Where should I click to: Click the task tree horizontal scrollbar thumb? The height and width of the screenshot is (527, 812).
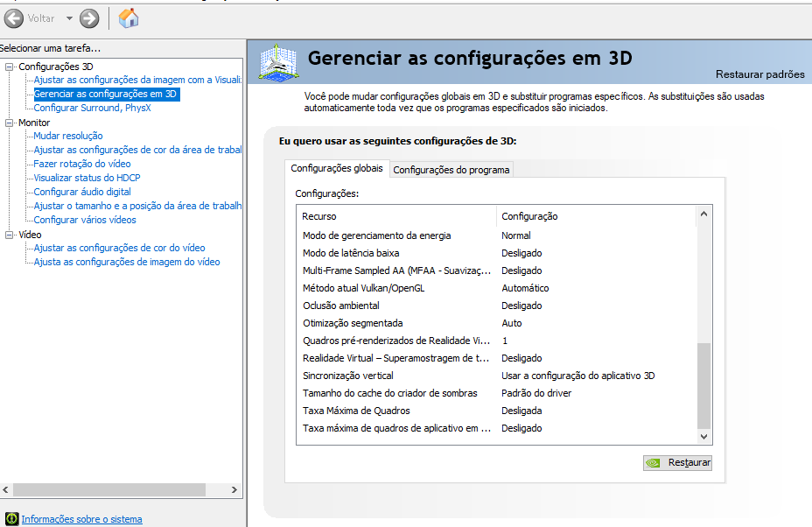click(109, 489)
